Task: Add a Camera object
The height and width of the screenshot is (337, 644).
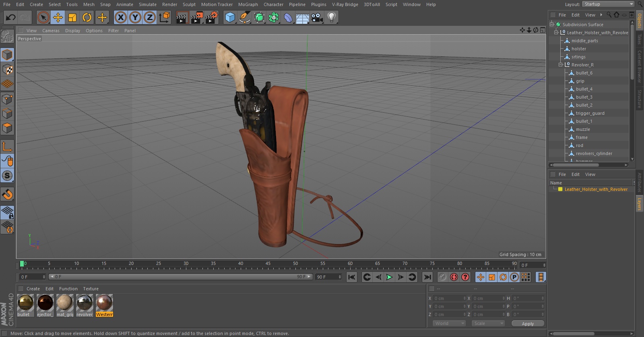Action: click(317, 17)
